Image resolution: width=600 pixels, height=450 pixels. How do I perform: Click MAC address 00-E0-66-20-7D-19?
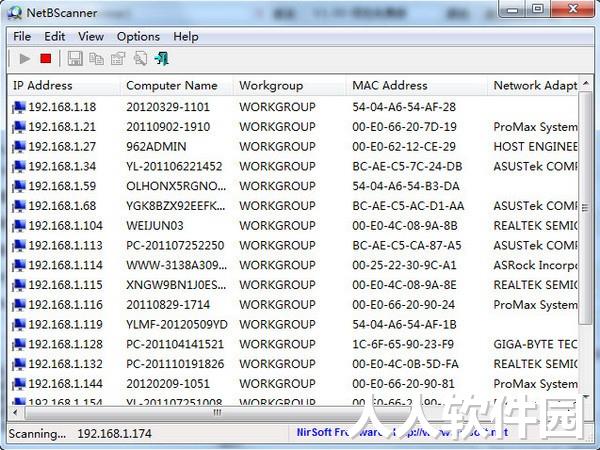coord(404,127)
